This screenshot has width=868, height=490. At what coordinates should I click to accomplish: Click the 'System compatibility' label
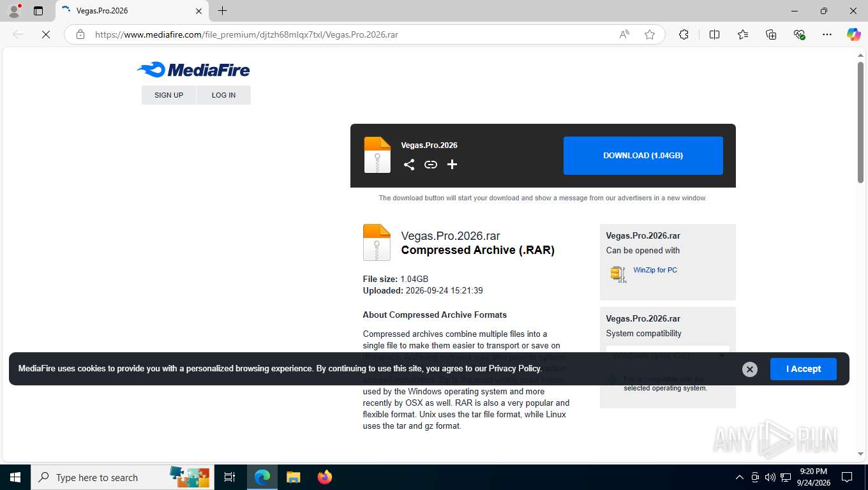pos(643,334)
